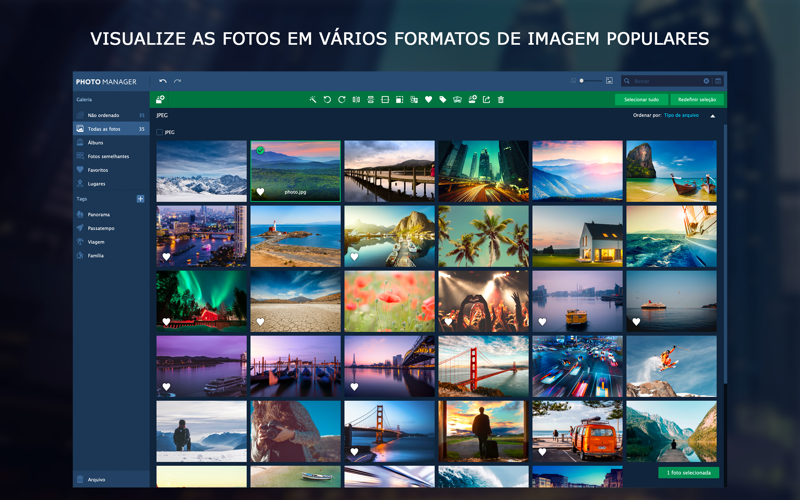Deselect the checkmark on photo.jpg thumbnail
Screen dimensions: 800x500
(260, 151)
